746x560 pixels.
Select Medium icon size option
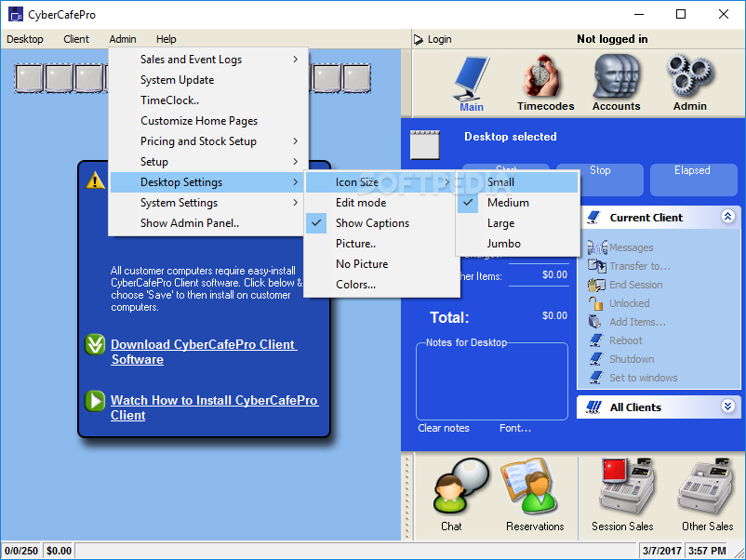(x=516, y=203)
